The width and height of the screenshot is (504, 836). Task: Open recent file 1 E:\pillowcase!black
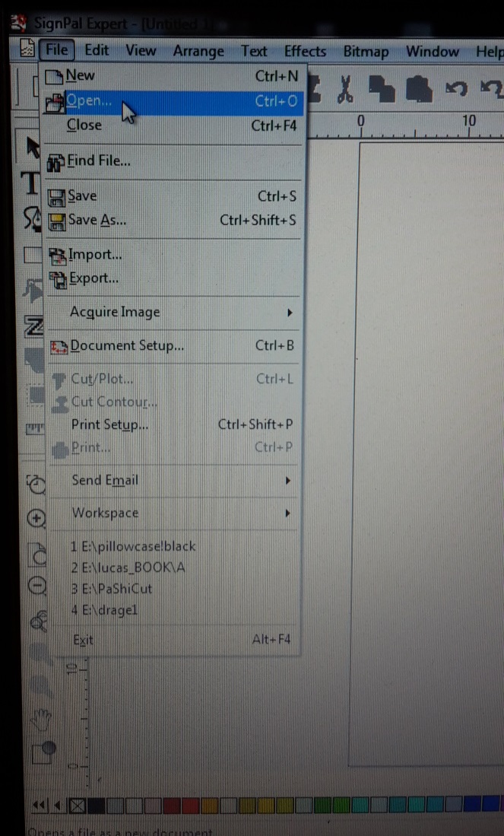click(133, 546)
